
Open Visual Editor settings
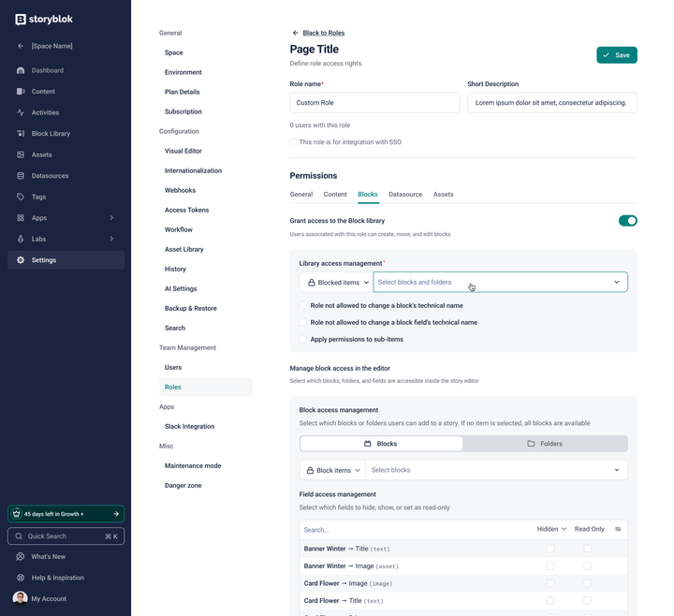click(x=183, y=151)
